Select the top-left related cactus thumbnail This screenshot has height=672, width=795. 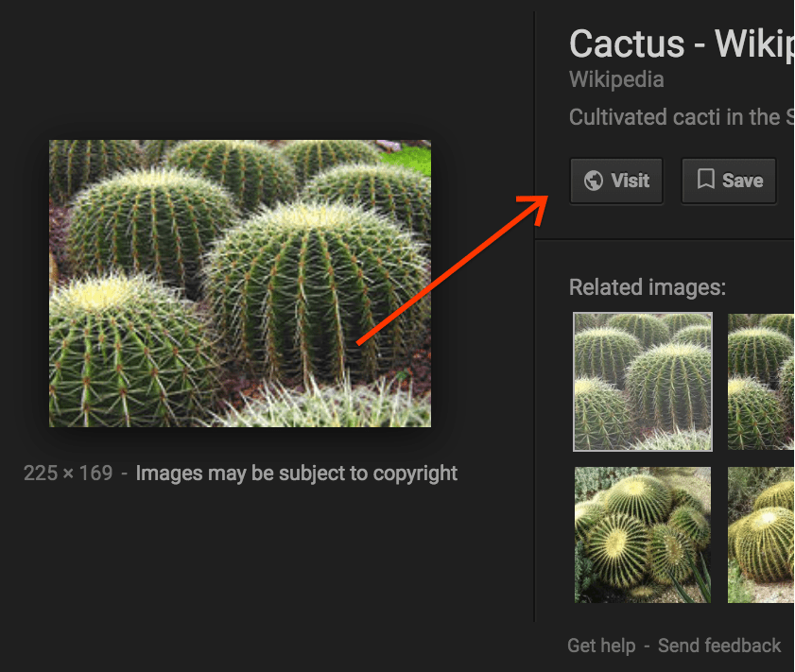(x=642, y=381)
